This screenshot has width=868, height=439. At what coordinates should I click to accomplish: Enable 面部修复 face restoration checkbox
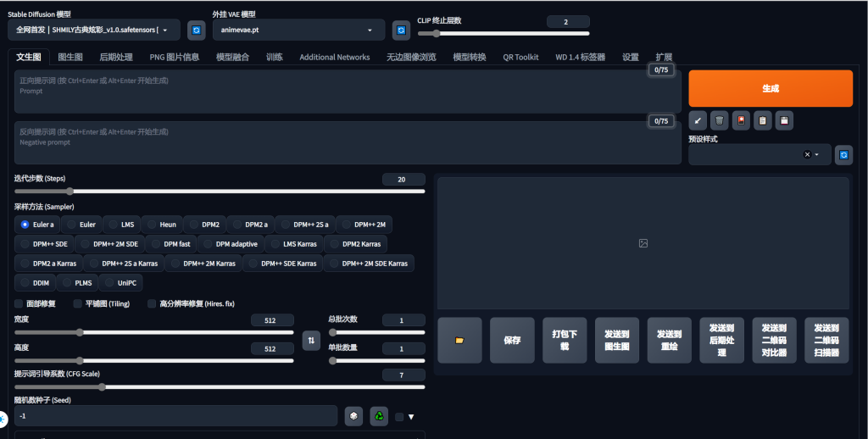click(19, 303)
